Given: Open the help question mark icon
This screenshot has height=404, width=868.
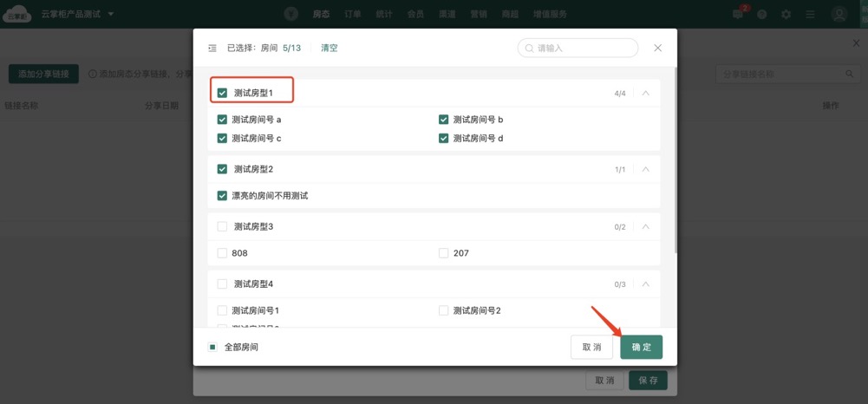Looking at the screenshot, I should (x=761, y=15).
